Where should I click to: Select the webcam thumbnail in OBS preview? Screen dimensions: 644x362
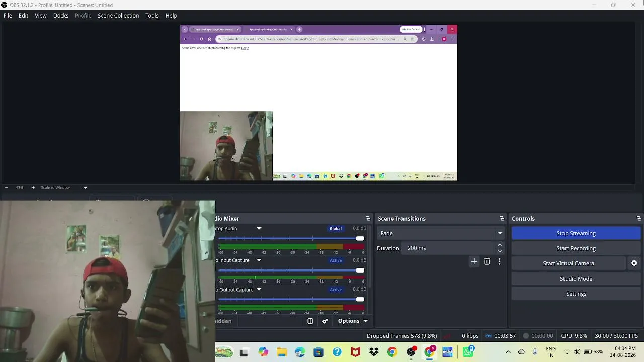coord(226,146)
